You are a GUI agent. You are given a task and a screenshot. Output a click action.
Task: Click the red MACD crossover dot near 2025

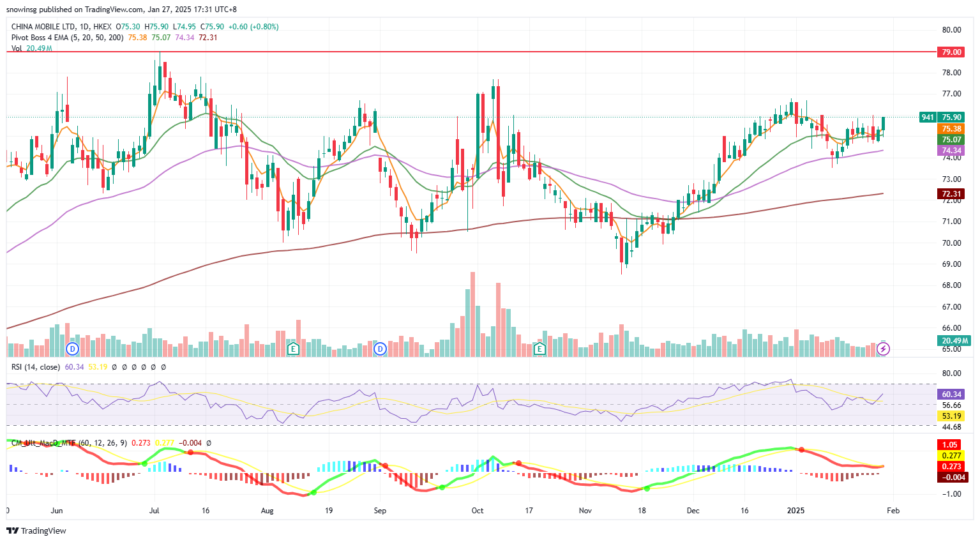click(x=802, y=450)
